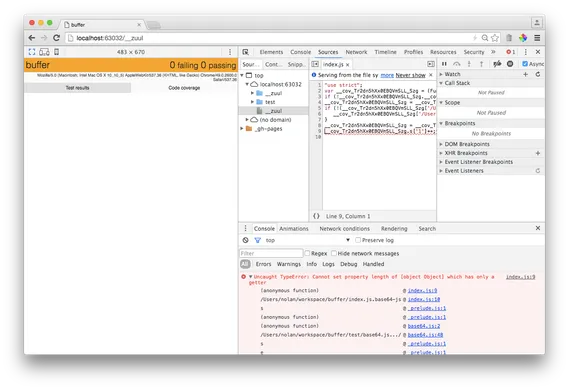
Task: Add XHR breakpoint plus icon
Action: coord(538,153)
